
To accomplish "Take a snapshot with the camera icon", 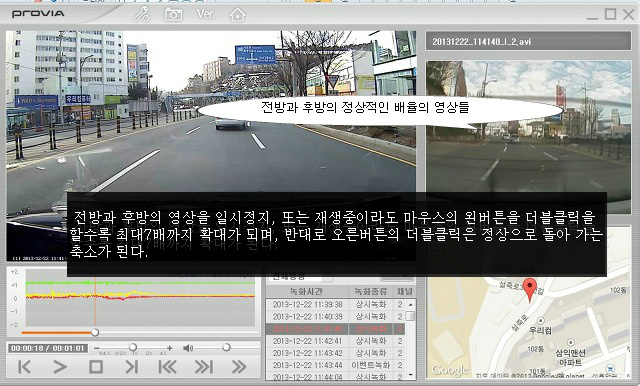I will tap(173, 15).
